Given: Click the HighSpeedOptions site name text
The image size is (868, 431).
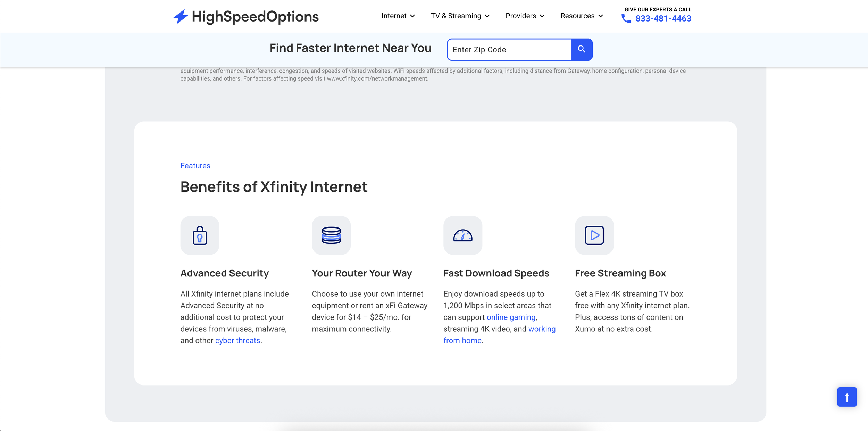Looking at the screenshot, I should point(255,16).
